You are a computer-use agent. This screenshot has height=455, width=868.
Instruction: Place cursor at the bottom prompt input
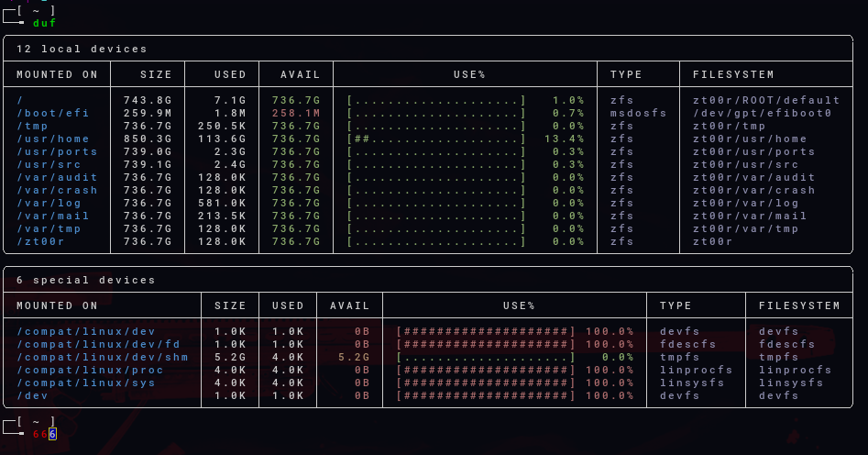[x=53, y=433]
